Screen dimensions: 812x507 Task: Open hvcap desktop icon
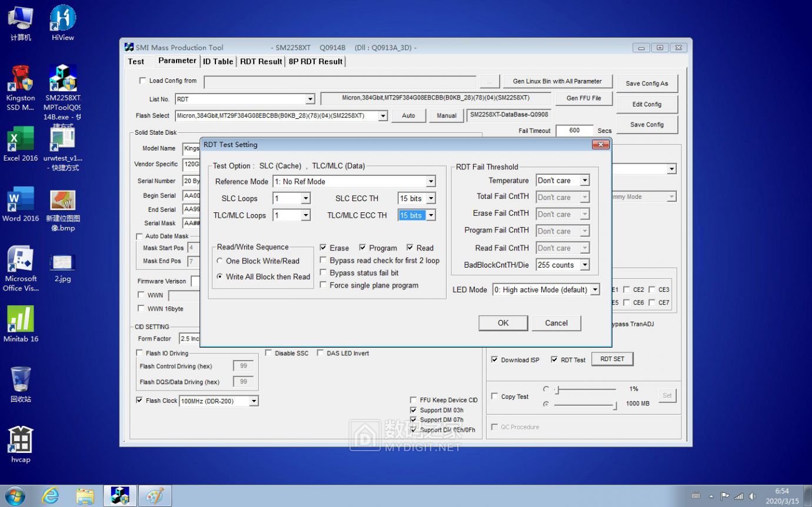21,441
